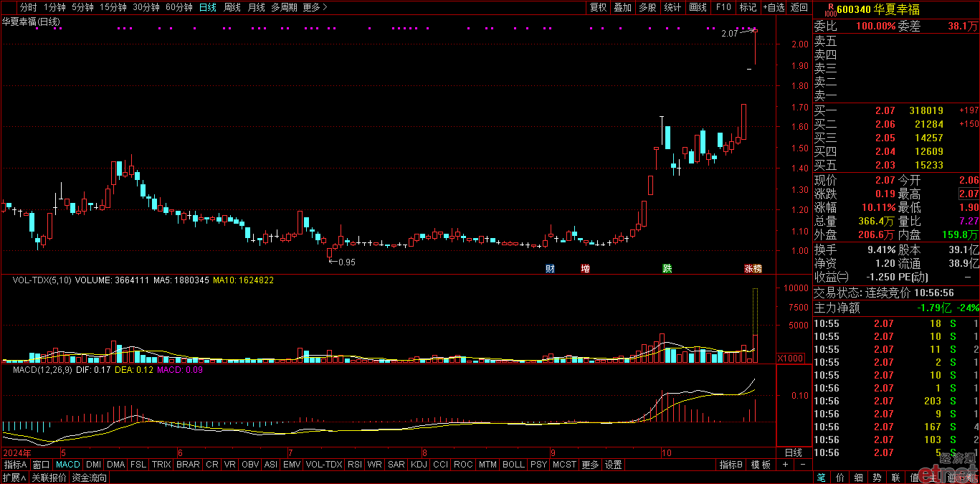Select the 30分钟 period tab
The image size is (980, 484).
click(x=146, y=7)
